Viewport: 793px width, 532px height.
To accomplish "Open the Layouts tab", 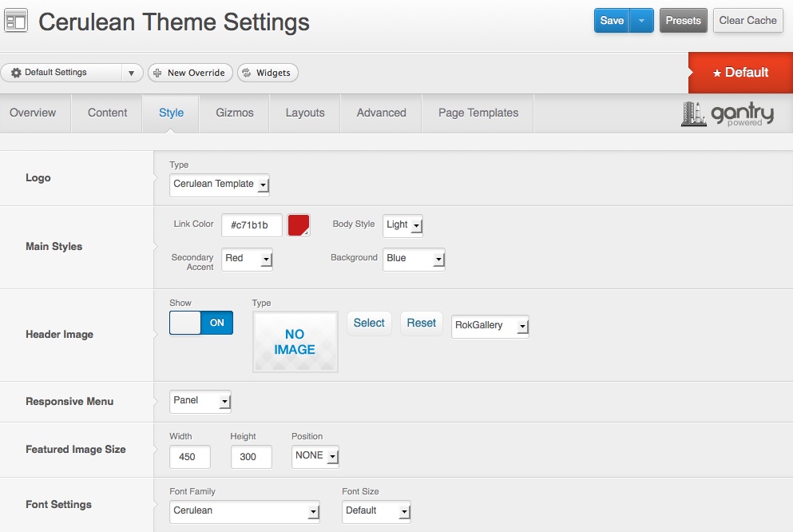I will 305,113.
